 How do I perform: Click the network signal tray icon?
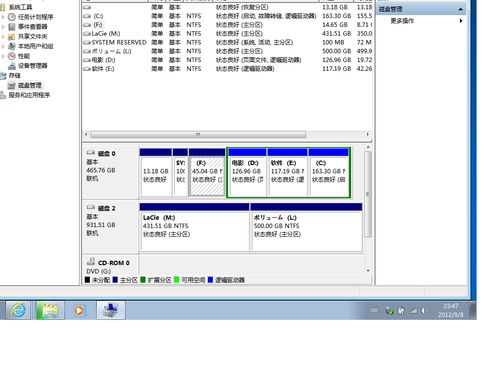(x=413, y=310)
